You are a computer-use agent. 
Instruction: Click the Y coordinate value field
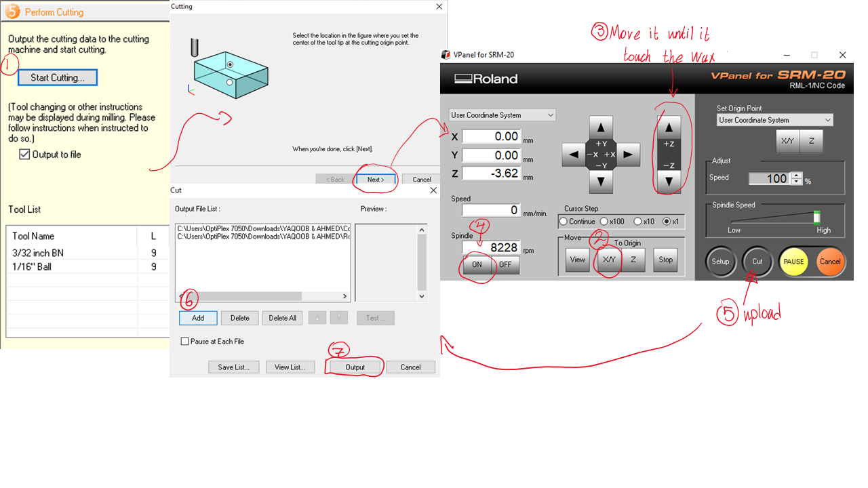click(x=491, y=155)
